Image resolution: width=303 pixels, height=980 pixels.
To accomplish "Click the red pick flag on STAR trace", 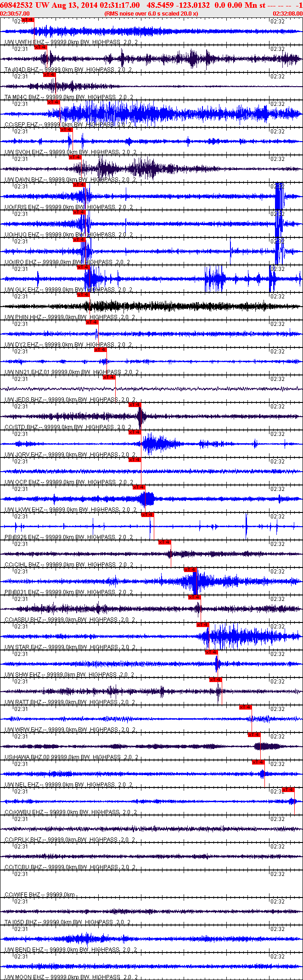I will point(203,625).
